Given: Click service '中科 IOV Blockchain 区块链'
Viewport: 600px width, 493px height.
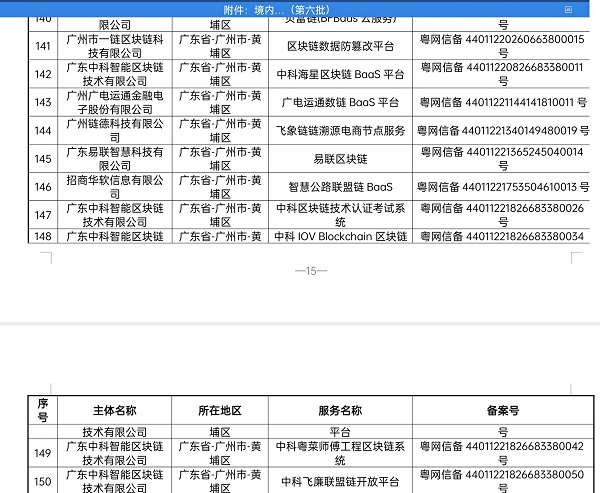Looking at the screenshot, I should (x=341, y=237).
